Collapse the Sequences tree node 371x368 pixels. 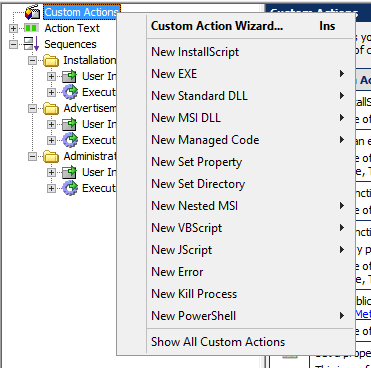13,44
